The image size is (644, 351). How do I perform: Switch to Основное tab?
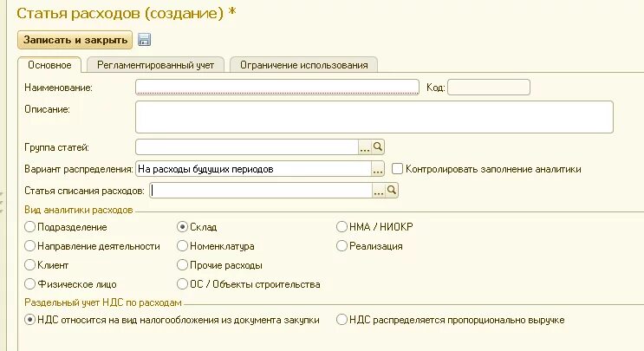[x=49, y=65]
